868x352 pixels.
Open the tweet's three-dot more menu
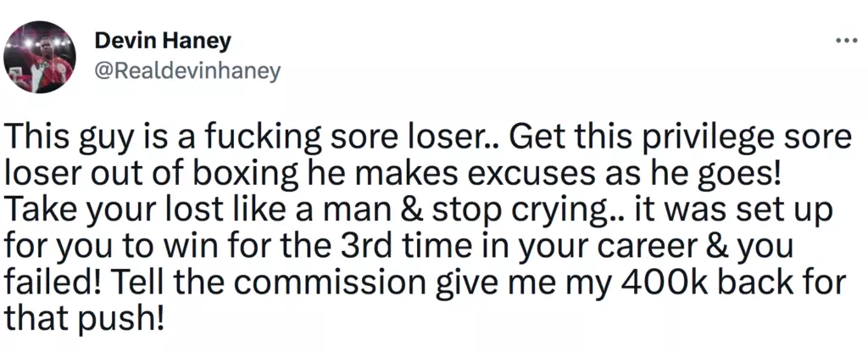coord(846,40)
